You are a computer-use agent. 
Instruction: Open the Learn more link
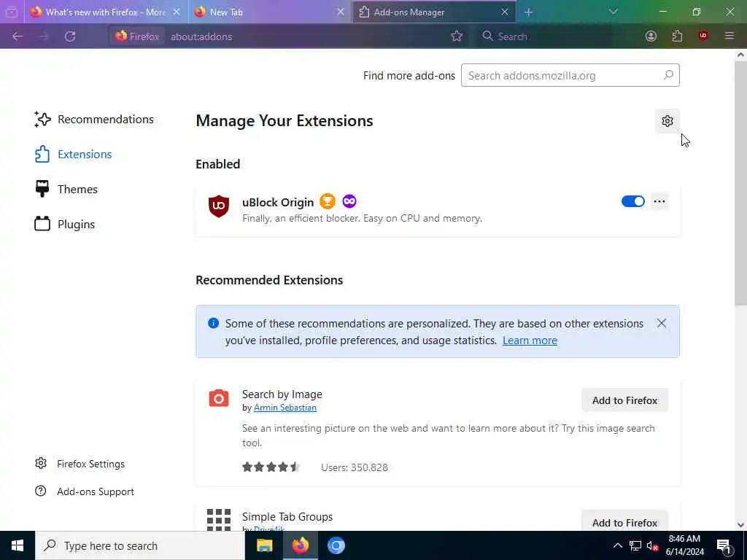point(530,341)
